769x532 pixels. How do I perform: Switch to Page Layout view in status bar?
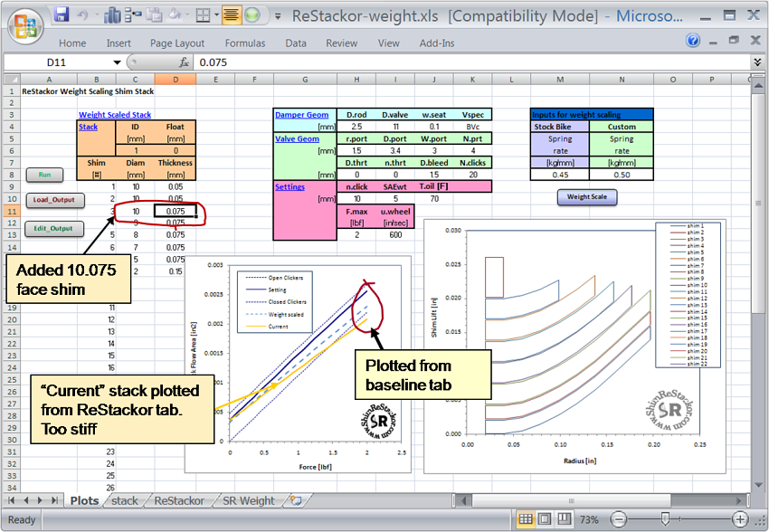[x=545, y=518]
